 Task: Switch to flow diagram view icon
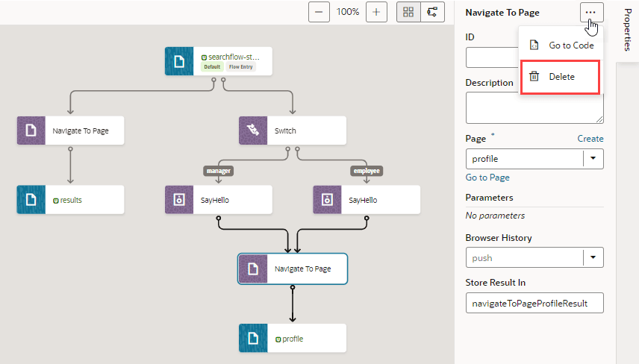click(x=432, y=12)
